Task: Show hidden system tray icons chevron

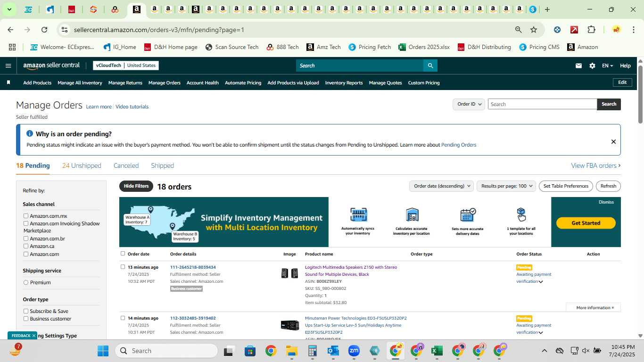Action: [x=544, y=351]
